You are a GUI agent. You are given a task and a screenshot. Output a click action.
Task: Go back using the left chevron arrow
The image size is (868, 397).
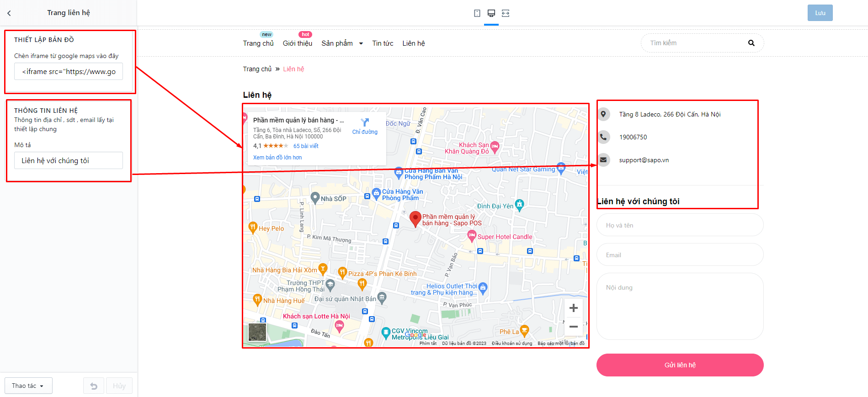pyautogui.click(x=9, y=13)
